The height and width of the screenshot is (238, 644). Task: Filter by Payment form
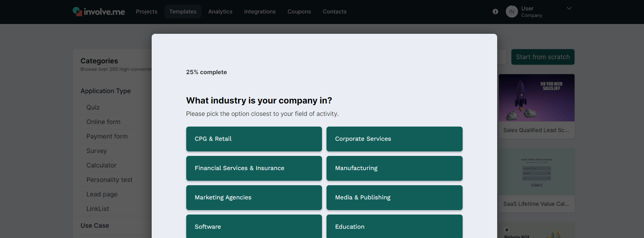pos(107,136)
